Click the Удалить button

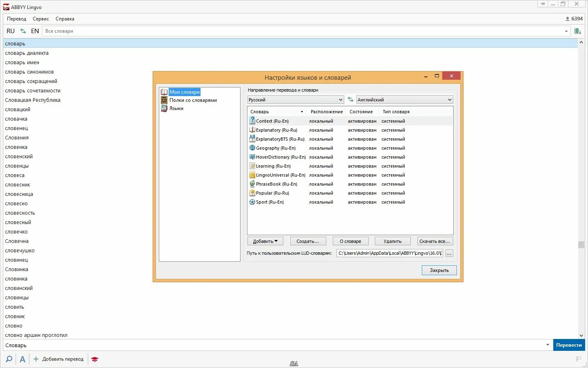point(392,241)
